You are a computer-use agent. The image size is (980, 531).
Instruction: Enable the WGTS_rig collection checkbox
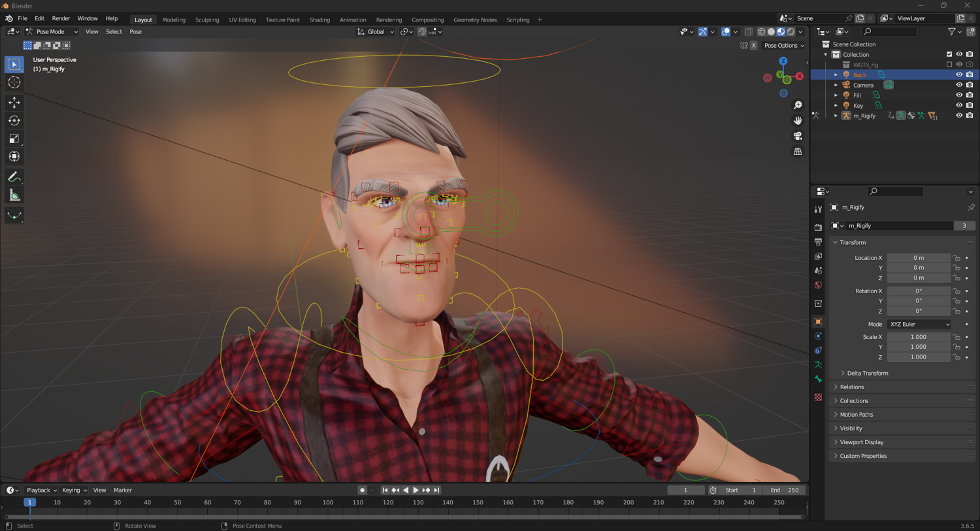(x=949, y=65)
